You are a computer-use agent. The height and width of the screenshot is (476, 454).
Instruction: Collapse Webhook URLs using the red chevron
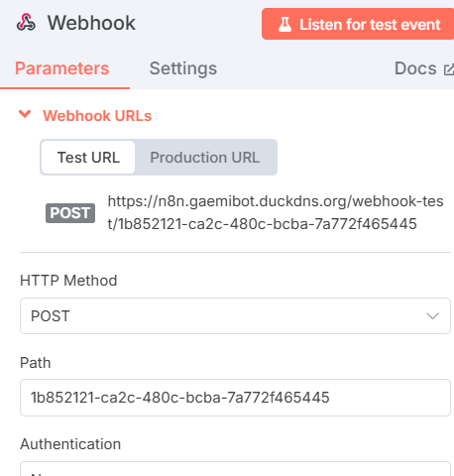pos(25,114)
